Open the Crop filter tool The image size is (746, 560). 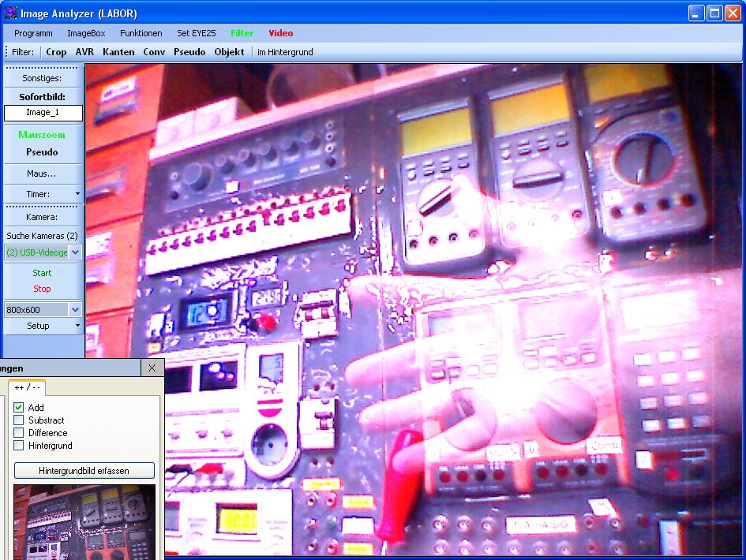(56, 52)
